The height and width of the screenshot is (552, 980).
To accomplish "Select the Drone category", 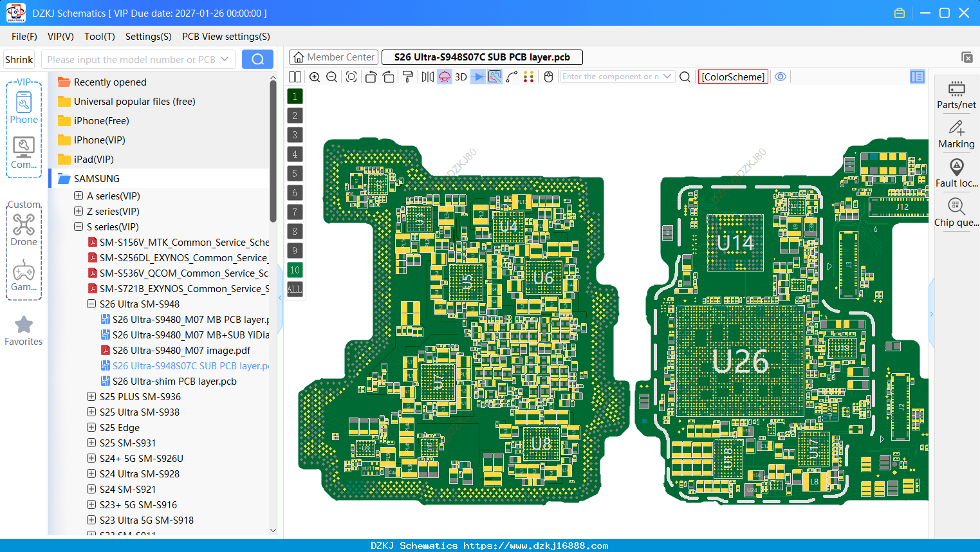I will 24,230.
